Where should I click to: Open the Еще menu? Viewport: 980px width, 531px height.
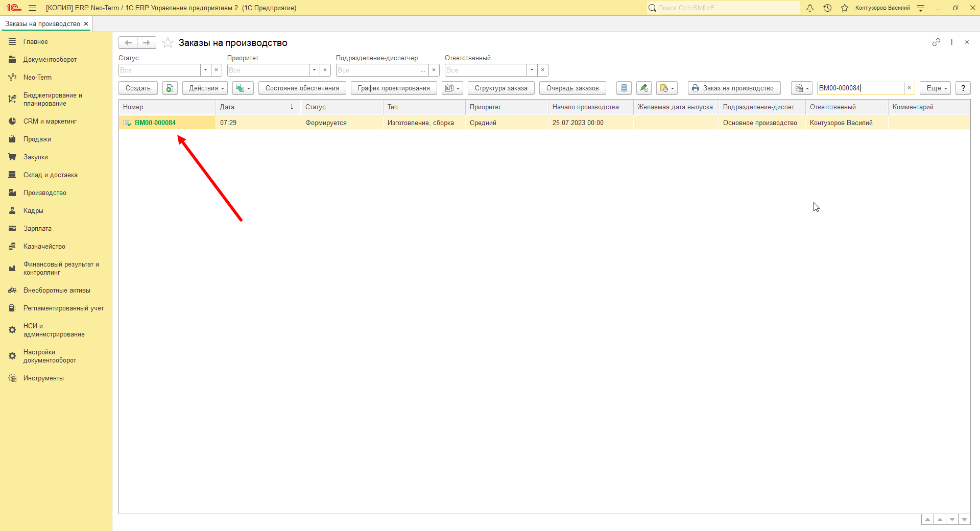click(x=935, y=88)
